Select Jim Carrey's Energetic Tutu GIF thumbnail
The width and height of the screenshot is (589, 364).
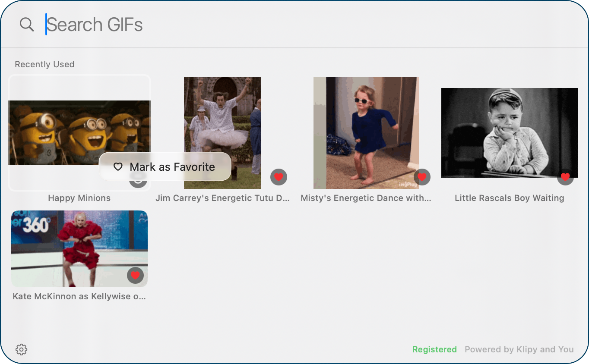tap(222, 133)
